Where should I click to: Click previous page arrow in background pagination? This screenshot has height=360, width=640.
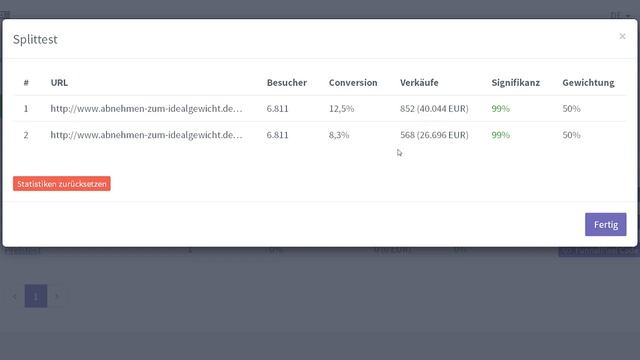15,296
